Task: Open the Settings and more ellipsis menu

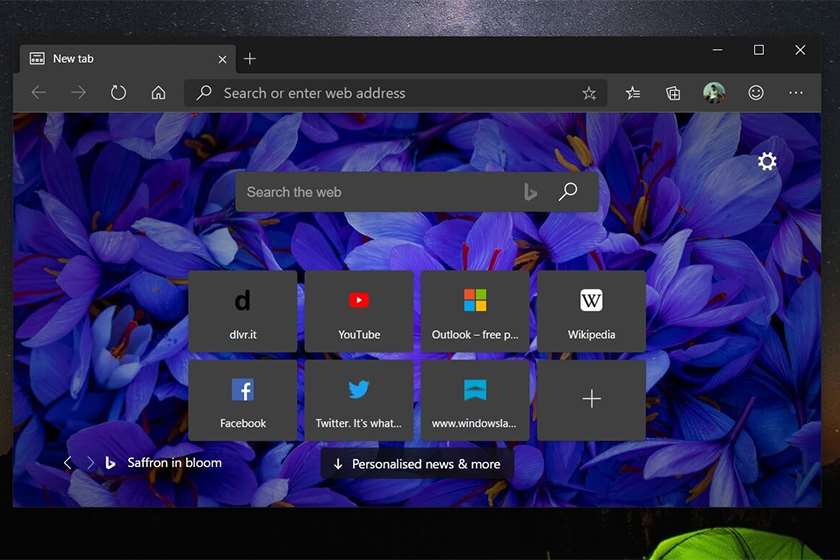Action: (x=796, y=93)
